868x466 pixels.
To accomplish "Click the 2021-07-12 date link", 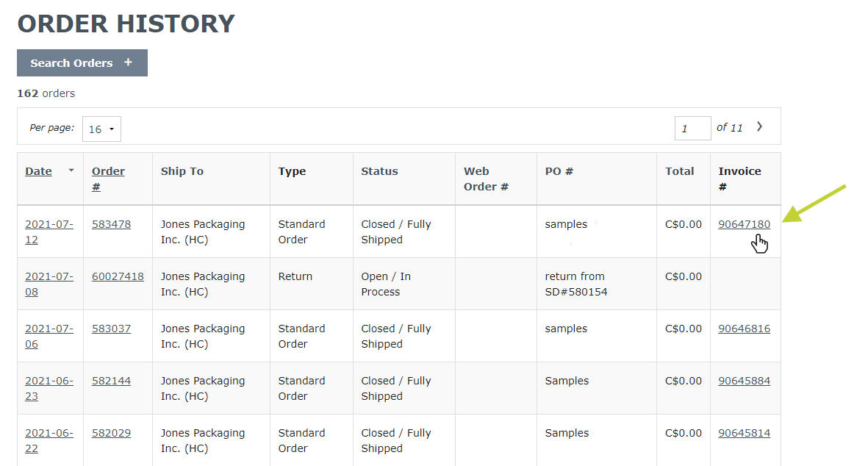I will click(49, 232).
